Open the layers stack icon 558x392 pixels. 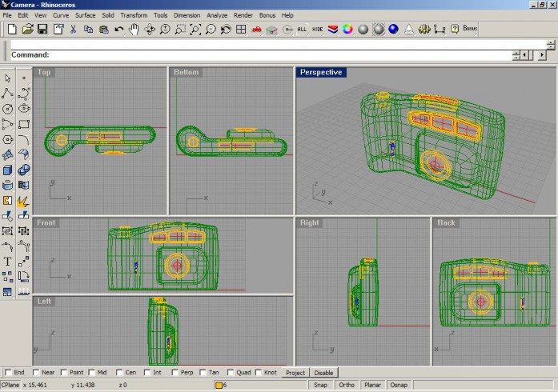333,29
